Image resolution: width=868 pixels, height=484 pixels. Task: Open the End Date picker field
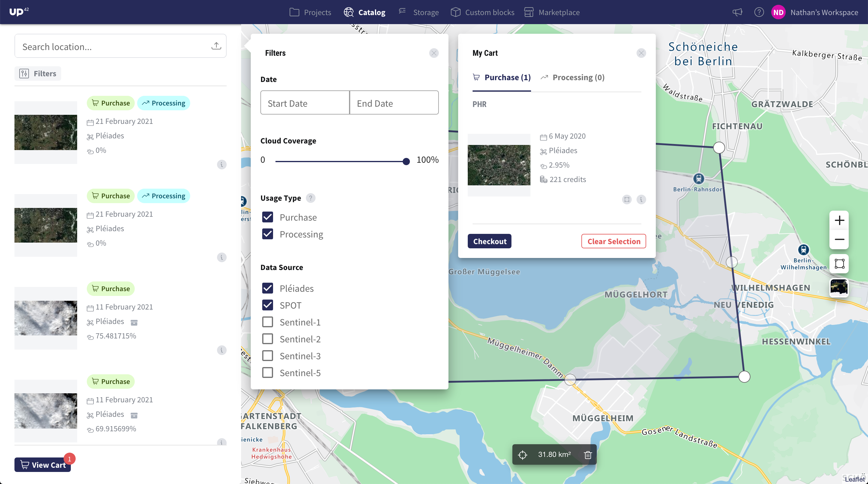point(394,103)
